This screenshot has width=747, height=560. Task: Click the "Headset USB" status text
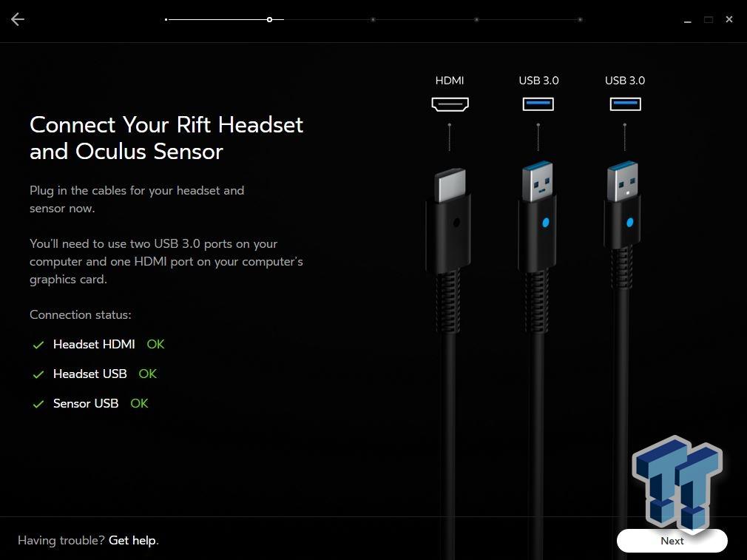tap(90, 374)
